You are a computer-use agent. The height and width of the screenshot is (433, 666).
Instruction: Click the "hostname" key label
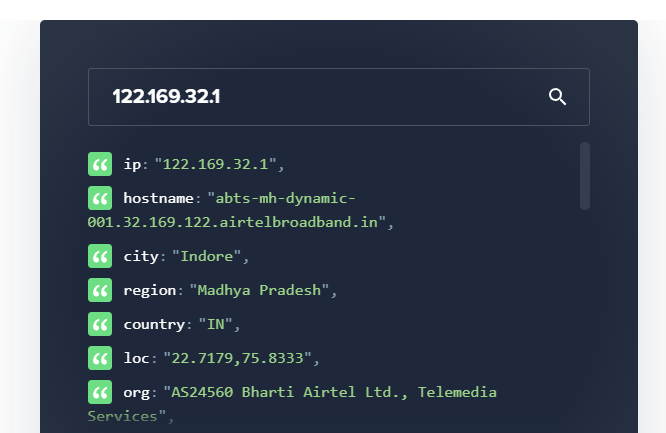(x=158, y=198)
